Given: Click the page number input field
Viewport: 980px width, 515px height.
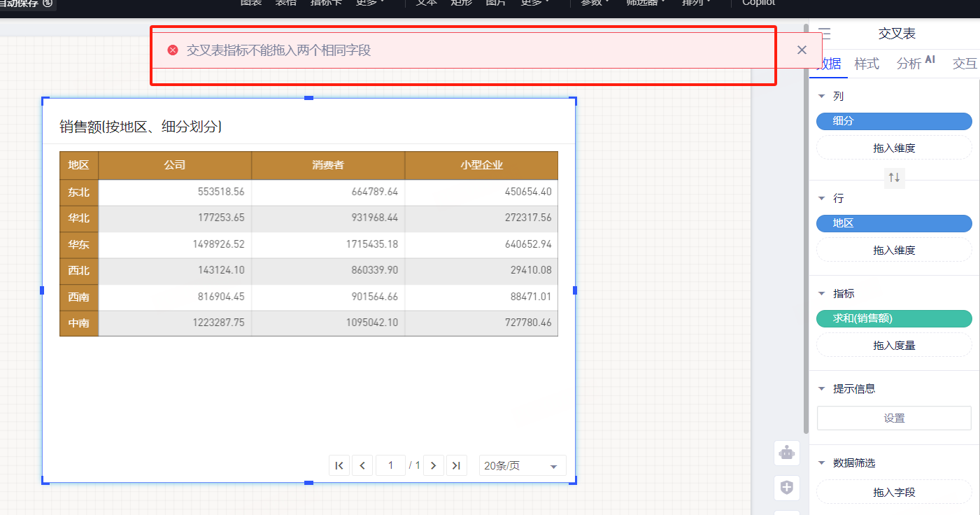Looking at the screenshot, I should [x=390, y=465].
